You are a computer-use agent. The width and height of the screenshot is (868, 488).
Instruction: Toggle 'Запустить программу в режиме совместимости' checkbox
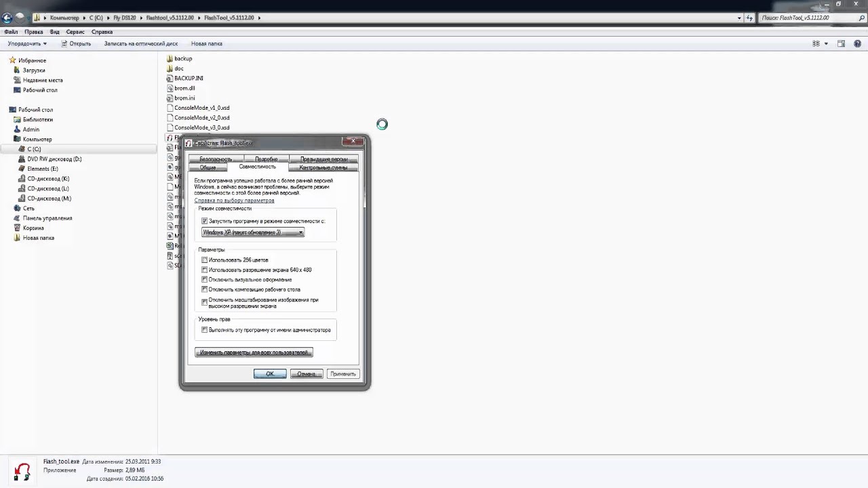pyautogui.click(x=204, y=221)
